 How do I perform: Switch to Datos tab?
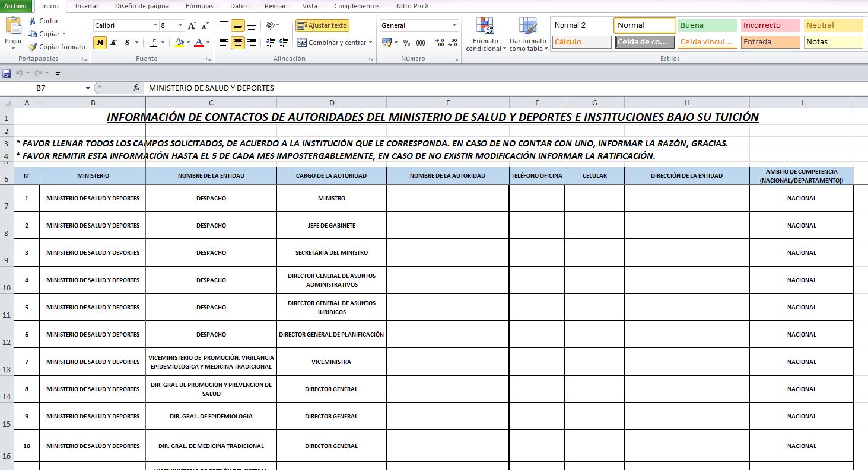239,6
